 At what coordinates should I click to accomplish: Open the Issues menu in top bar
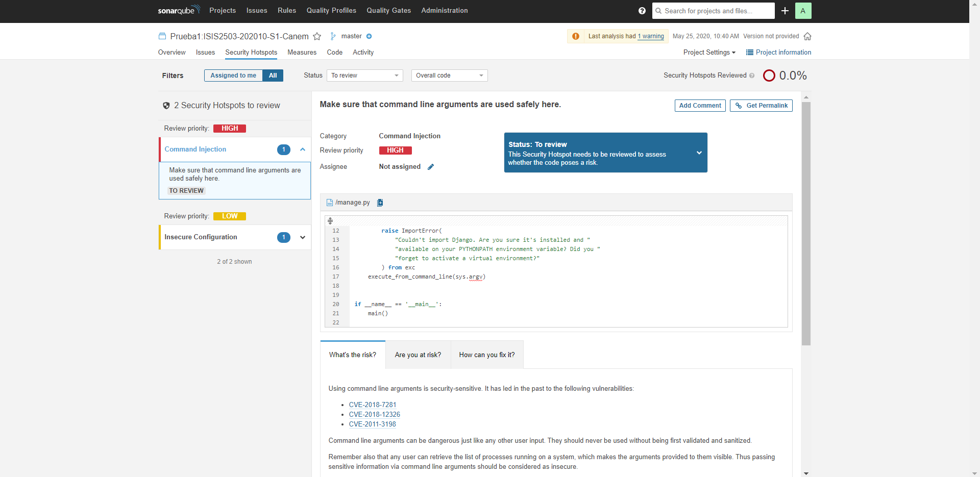[x=257, y=11]
